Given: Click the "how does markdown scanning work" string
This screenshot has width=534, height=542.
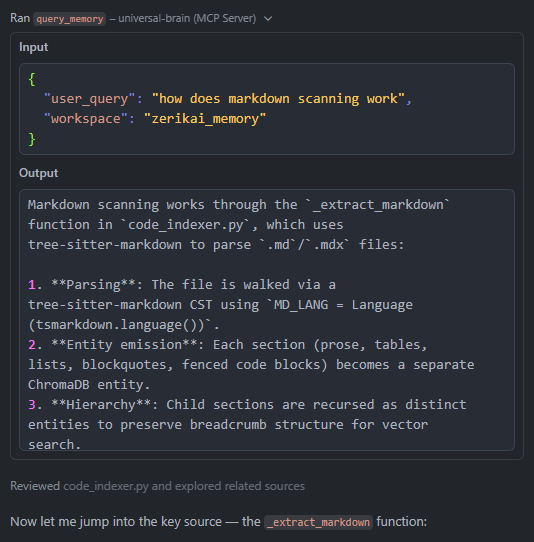Looking at the screenshot, I should pos(278,99).
